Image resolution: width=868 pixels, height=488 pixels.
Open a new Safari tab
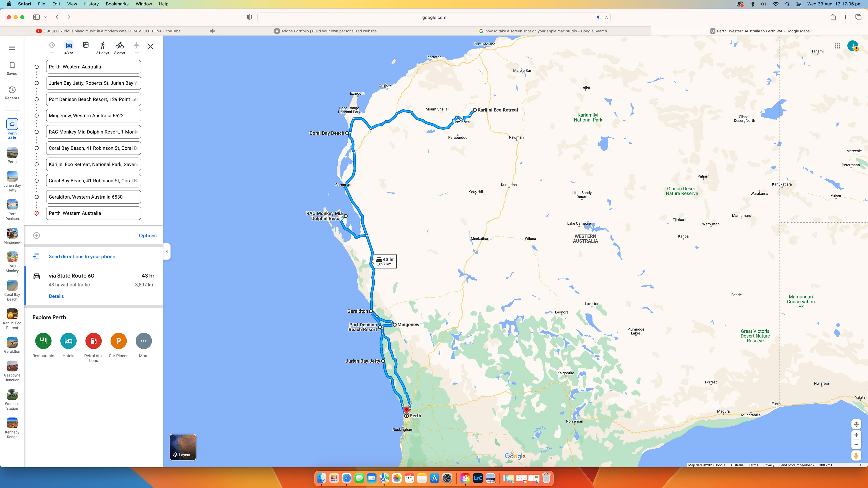pyautogui.click(x=845, y=17)
